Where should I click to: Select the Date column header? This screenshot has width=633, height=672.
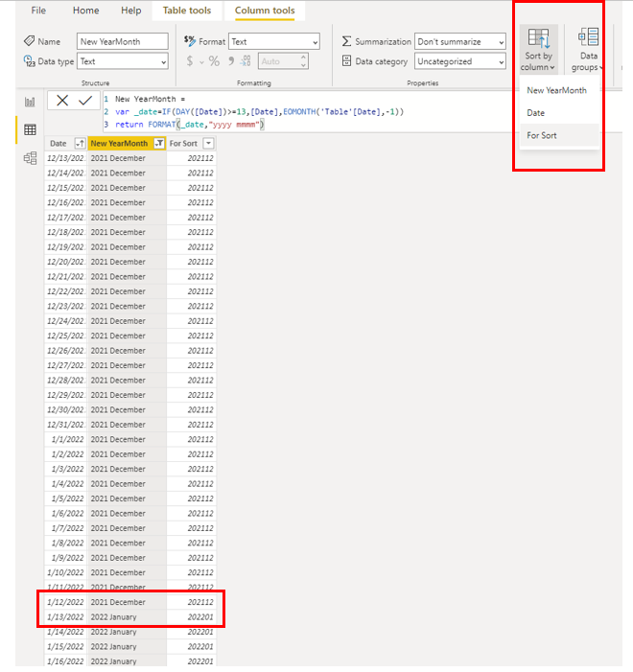pyautogui.click(x=65, y=144)
